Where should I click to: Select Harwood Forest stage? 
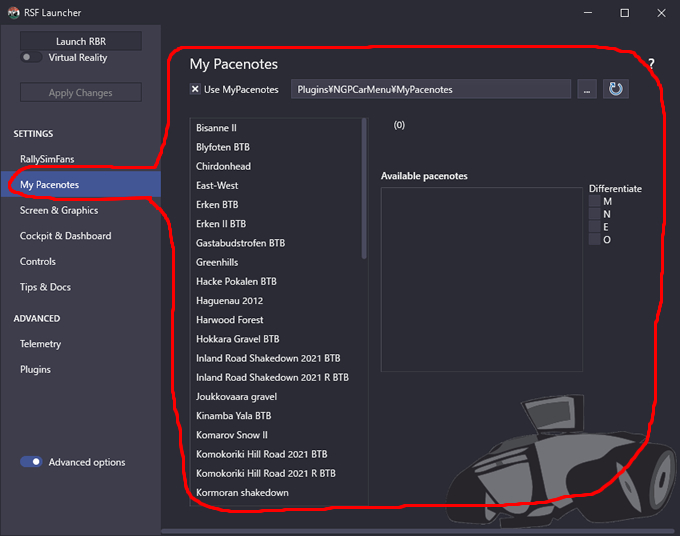275,320
